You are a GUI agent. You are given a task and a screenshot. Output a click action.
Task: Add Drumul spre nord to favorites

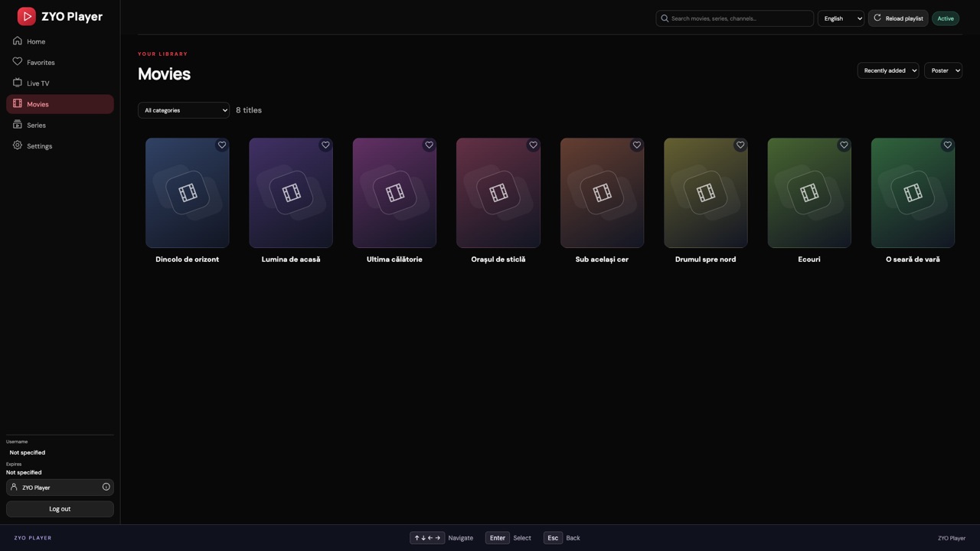click(740, 145)
